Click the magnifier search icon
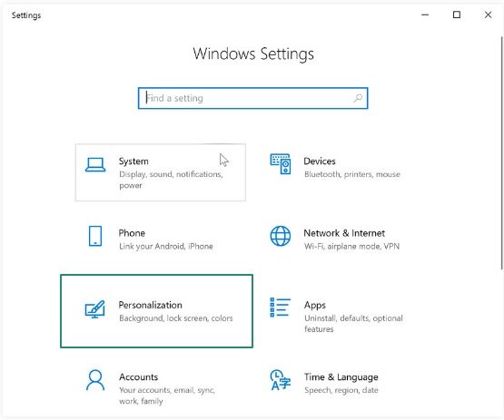The image size is (504, 420). tap(358, 98)
